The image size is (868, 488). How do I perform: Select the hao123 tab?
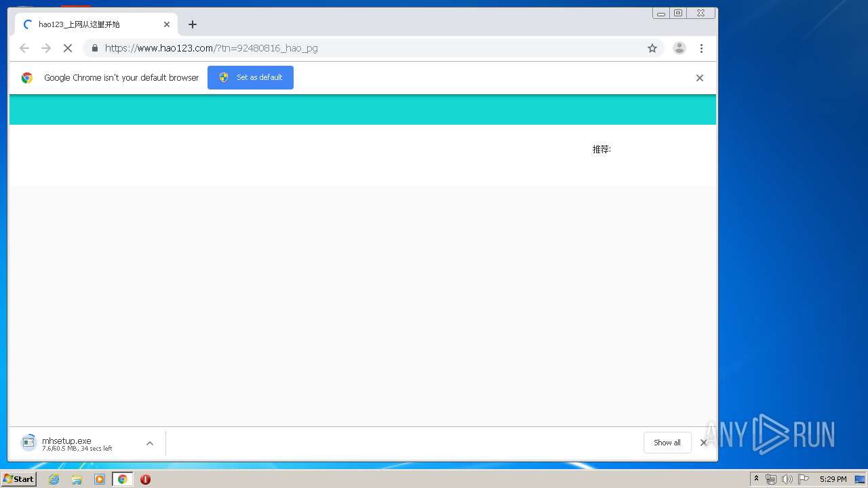96,24
